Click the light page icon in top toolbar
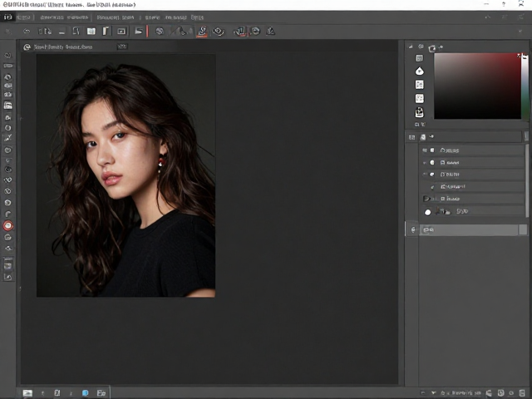Viewport: 532px width, 399px height. click(91, 32)
